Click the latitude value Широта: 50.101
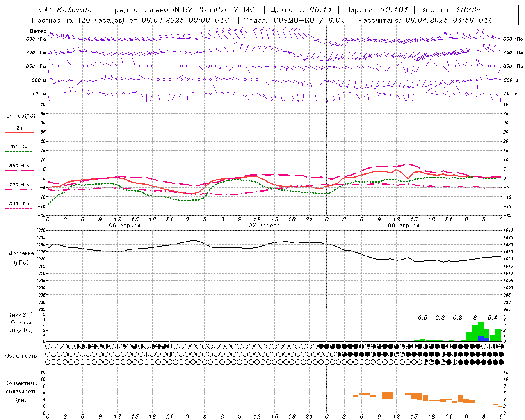This screenshot has height=420, width=525. (x=376, y=10)
